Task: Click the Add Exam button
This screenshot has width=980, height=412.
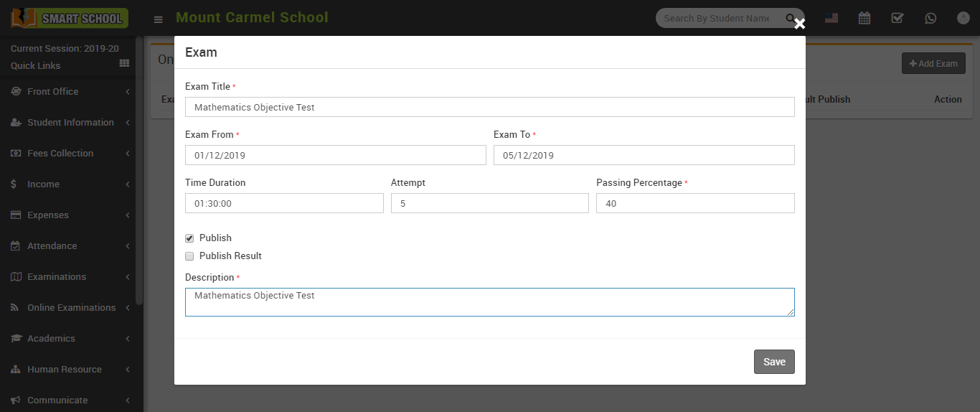Action: [x=933, y=64]
